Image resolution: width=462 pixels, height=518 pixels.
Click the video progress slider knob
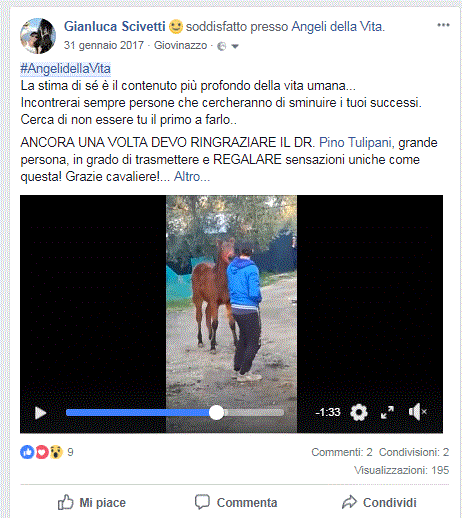(x=216, y=413)
